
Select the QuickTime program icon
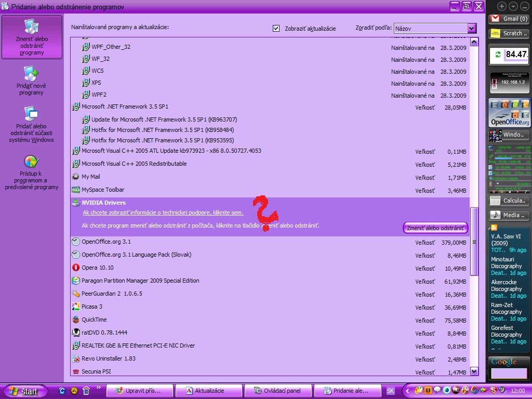pyautogui.click(x=75, y=320)
